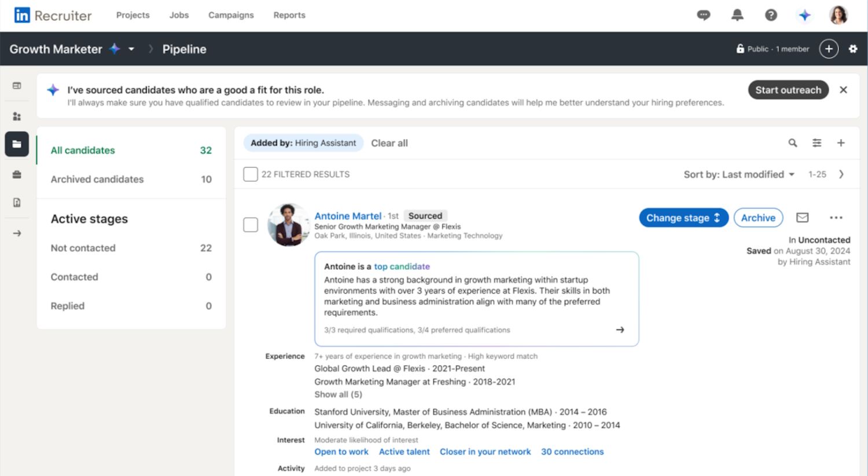Open the Reports menu

point(289,15)
